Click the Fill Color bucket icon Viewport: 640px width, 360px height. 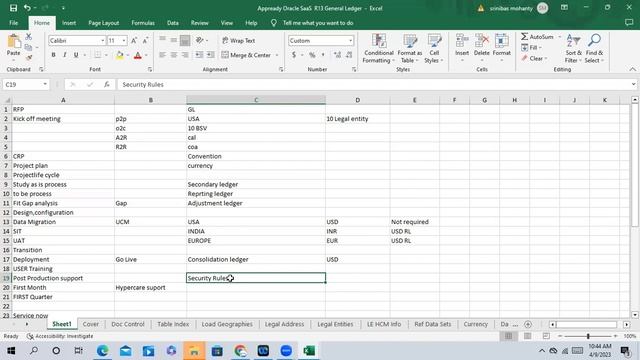click(x=120, y=55)
